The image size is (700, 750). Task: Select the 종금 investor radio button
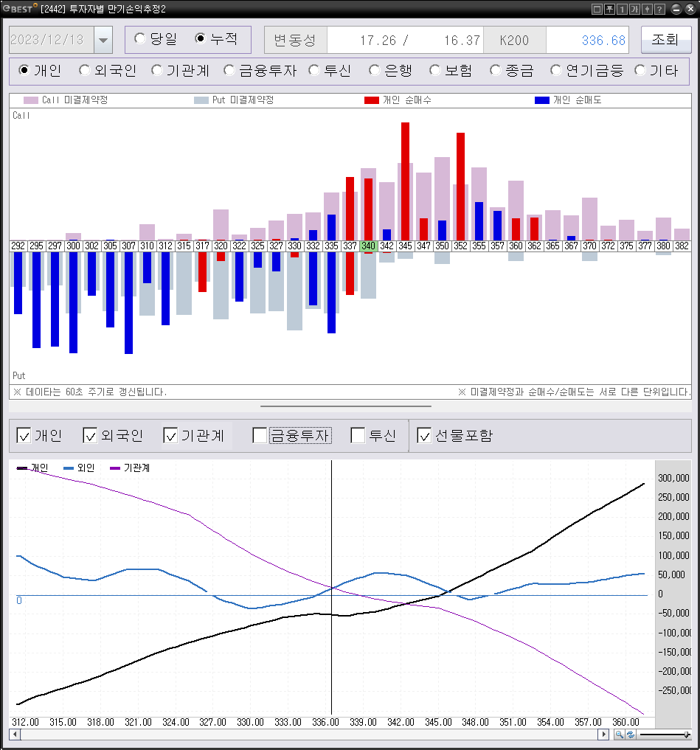click(x=495, y=70)
